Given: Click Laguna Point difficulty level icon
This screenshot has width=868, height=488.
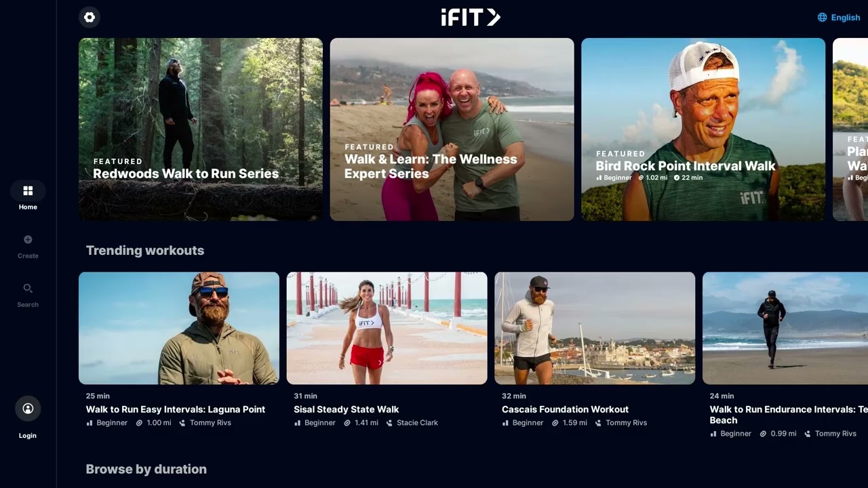Looking at the screenshot, I should (x=90, y=423).
